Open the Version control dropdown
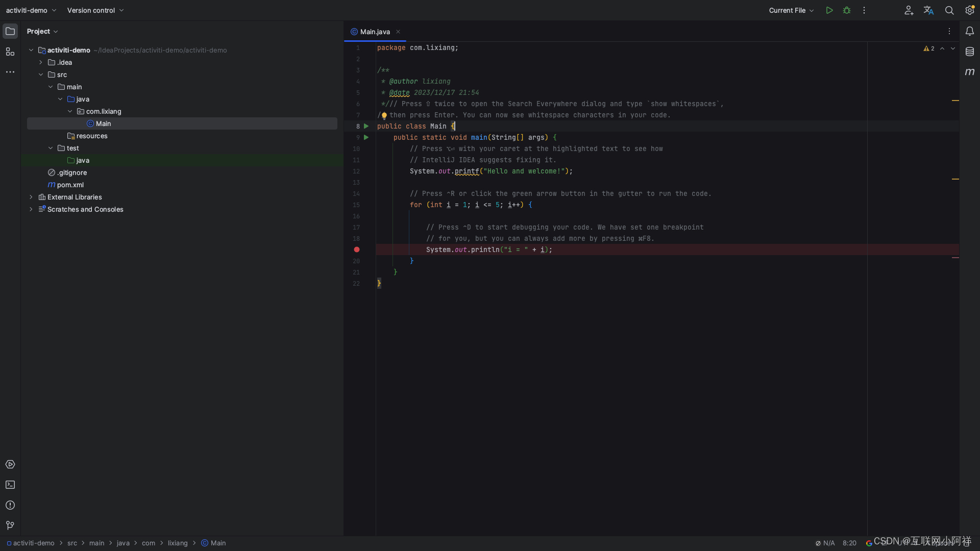Viewport: 980px width, 551px height. (95, 10)
